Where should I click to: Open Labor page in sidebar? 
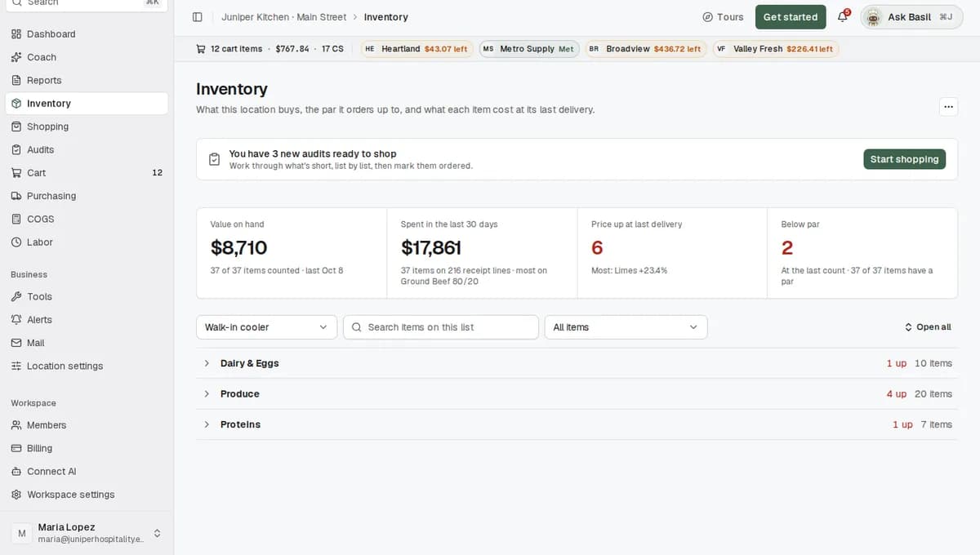pyautogui.click(x=87, y=242)
